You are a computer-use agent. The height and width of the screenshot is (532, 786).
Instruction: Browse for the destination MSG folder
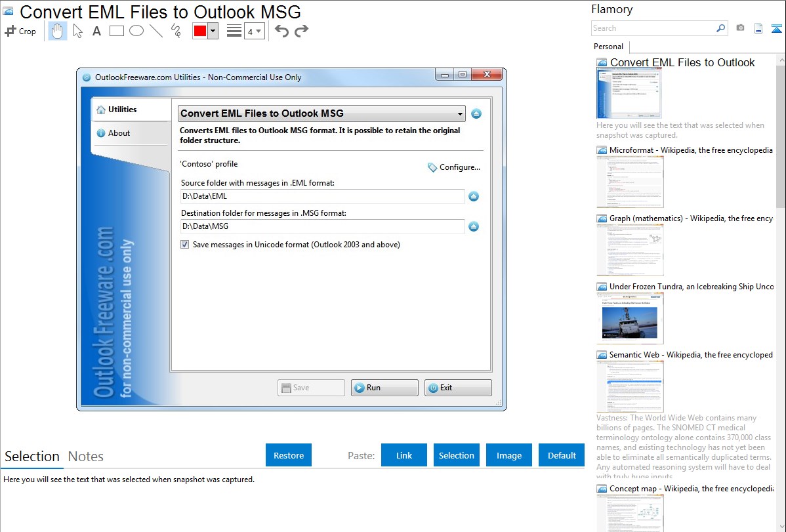[474, 226]
